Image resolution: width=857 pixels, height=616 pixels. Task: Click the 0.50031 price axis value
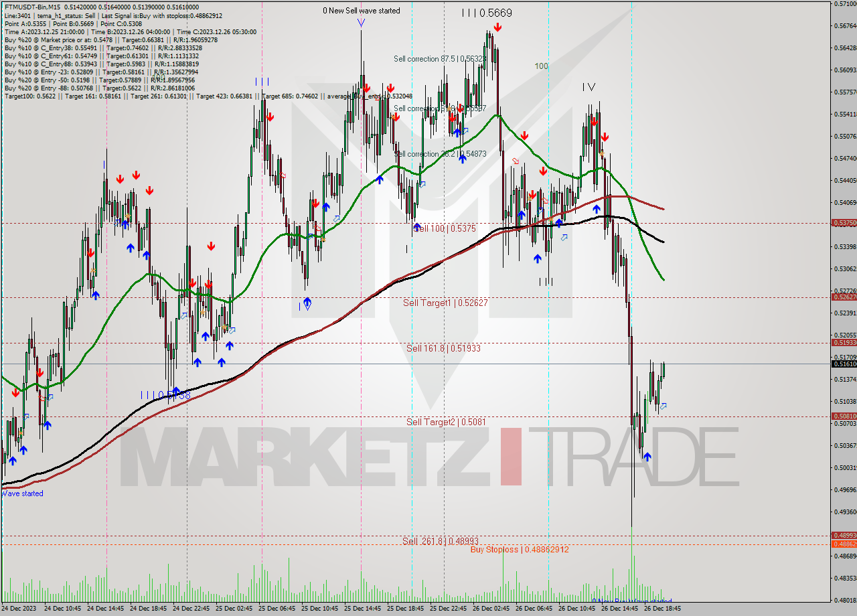[x=844, y=467]
